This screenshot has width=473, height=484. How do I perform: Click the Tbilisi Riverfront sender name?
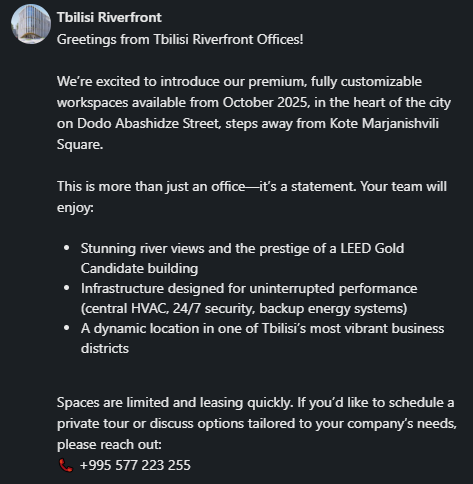(x=109, y=17)
